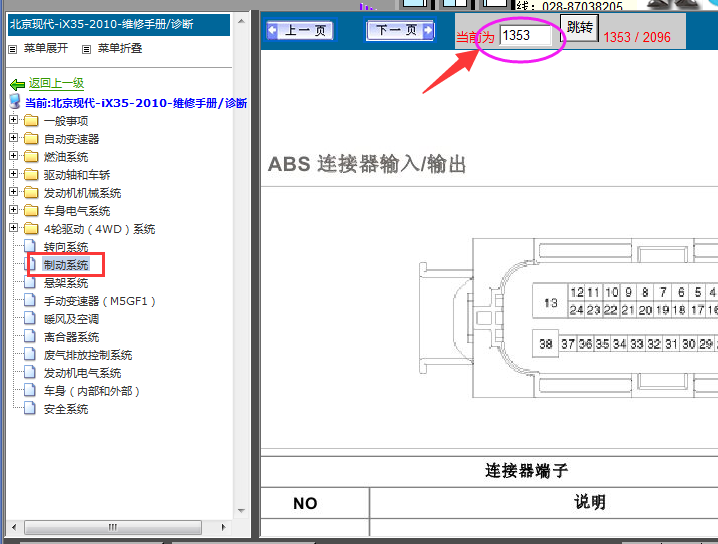Screen dimensions: 718x544
Task: Select the 废气排放控制系统 document
Action: pyautogui.click(x=88, y=355)
